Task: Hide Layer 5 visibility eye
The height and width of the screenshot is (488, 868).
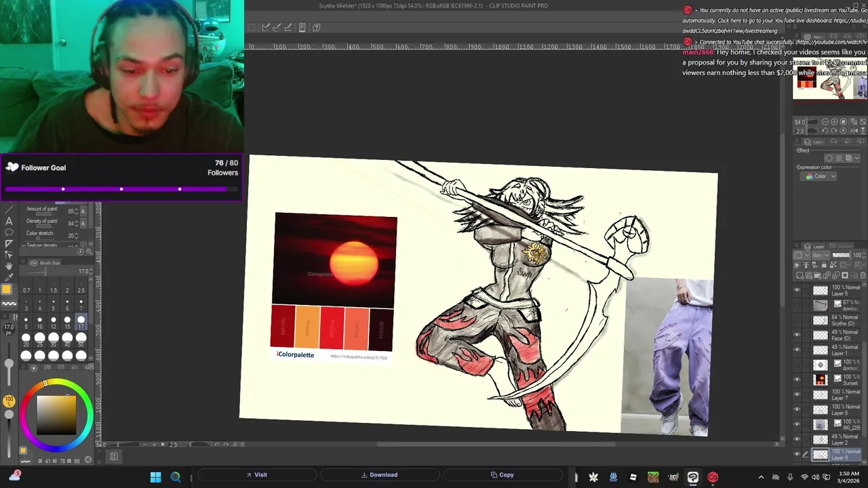Action: tap(797, 290)
